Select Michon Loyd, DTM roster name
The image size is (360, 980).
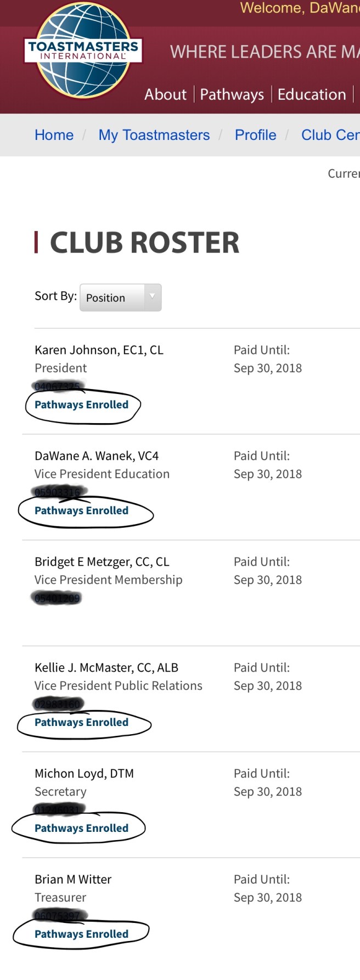point(84,774)
